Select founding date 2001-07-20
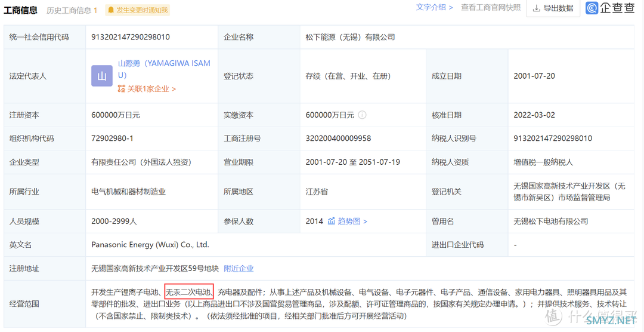The height and width of the screenshot is (332, 644). [x=534, y=76]
